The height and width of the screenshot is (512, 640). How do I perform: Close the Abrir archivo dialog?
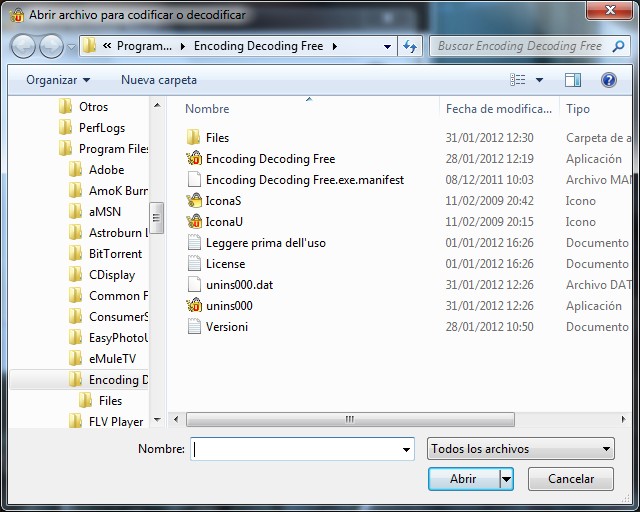pos(610,10)
